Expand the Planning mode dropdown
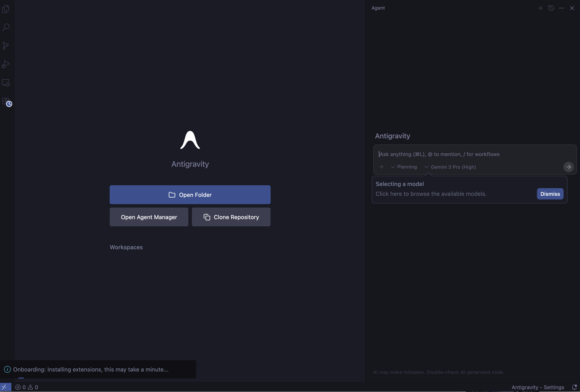580x392 pixels. click(x=404, y=167)
